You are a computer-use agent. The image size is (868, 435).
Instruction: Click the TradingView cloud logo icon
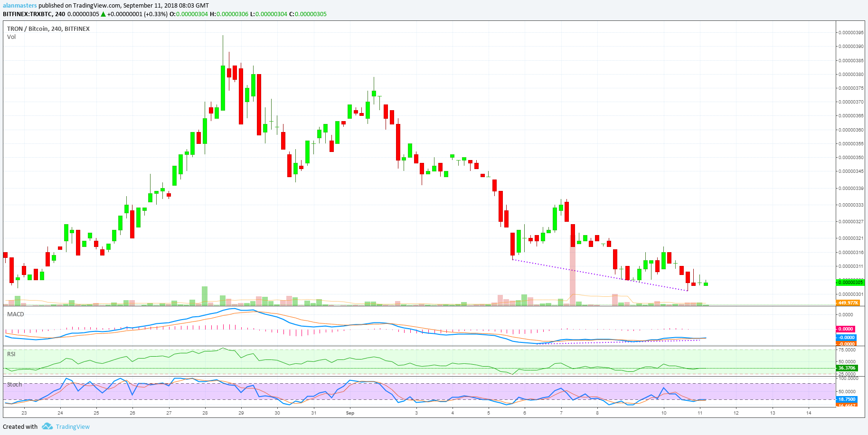pyautogui.click(x=47, y=426)
